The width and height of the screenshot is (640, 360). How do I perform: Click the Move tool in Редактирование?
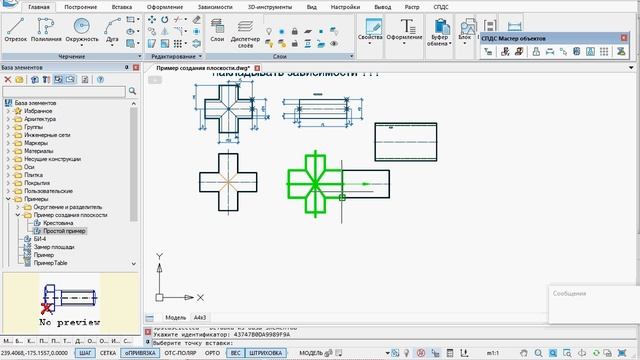[152, 20]
